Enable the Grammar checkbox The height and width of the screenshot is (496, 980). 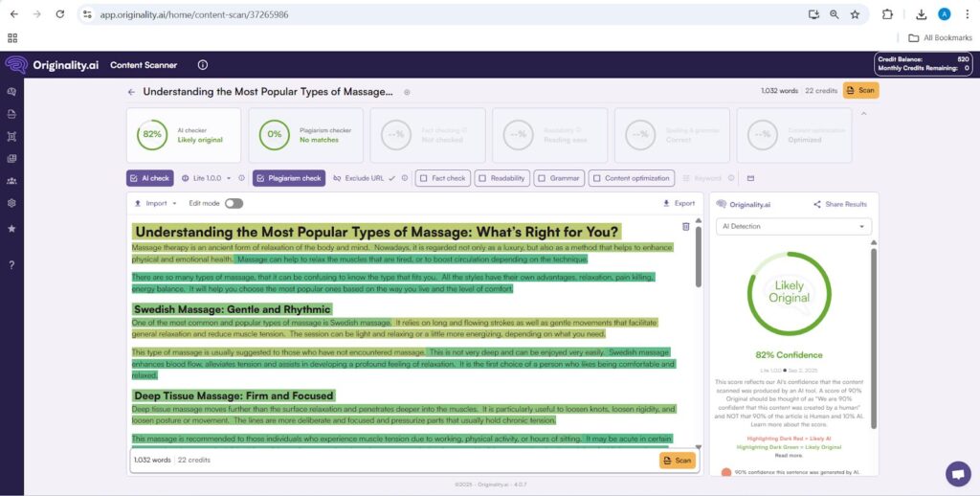(541, 178)
